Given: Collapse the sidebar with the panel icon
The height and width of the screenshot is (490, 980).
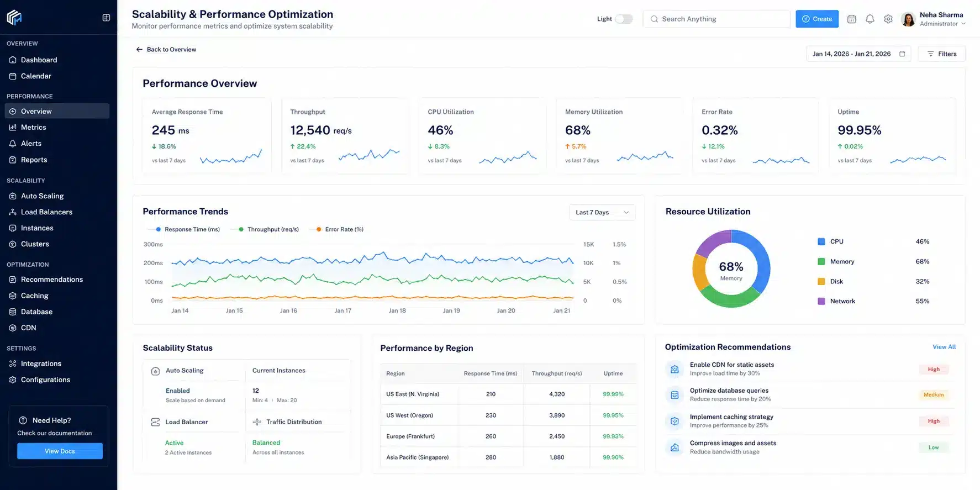Looking at the screenshot, I should 106,18.
